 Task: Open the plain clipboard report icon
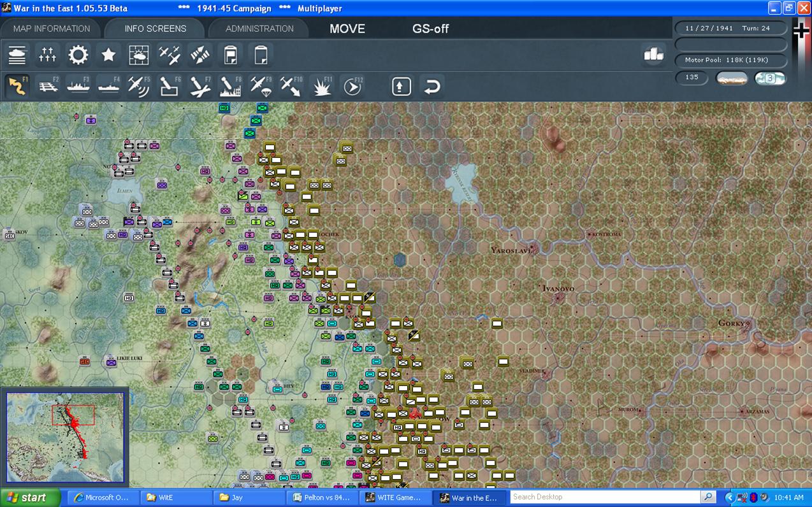point(261,55)
